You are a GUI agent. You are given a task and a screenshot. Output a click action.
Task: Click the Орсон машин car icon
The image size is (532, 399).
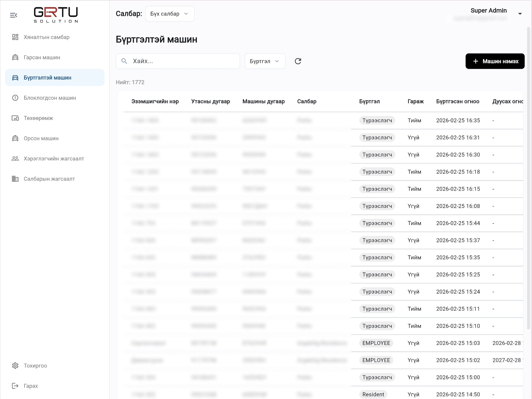pos(15,138)
